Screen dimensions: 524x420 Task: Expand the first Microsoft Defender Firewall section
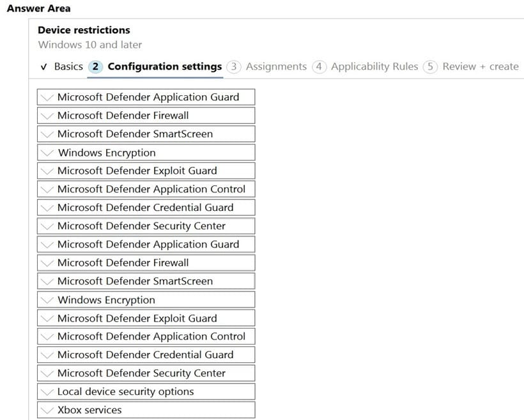pos(146,115)
